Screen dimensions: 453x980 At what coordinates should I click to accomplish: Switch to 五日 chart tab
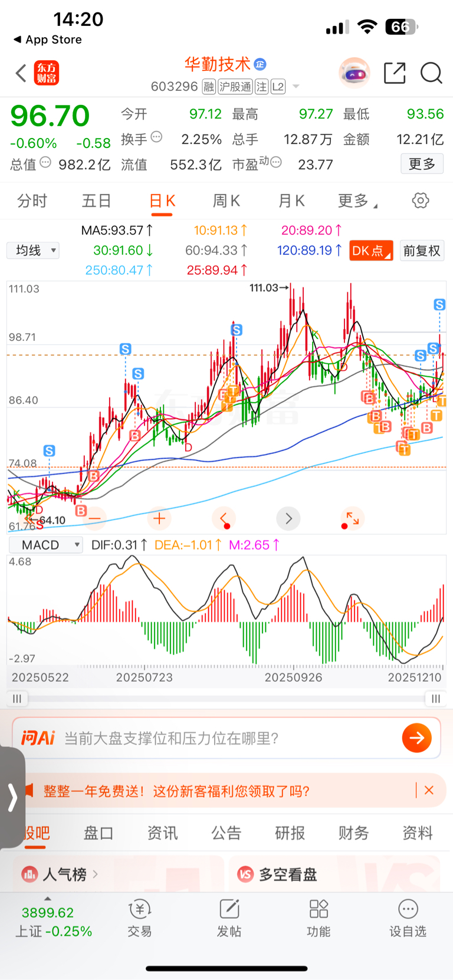coord(96,201)
